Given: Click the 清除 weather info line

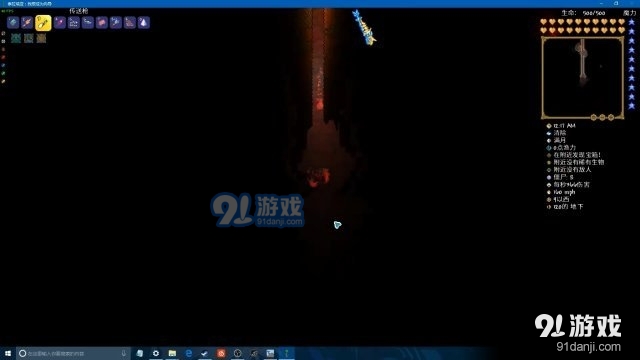Looking at the screenshot, I should click(x=556, y=133).
